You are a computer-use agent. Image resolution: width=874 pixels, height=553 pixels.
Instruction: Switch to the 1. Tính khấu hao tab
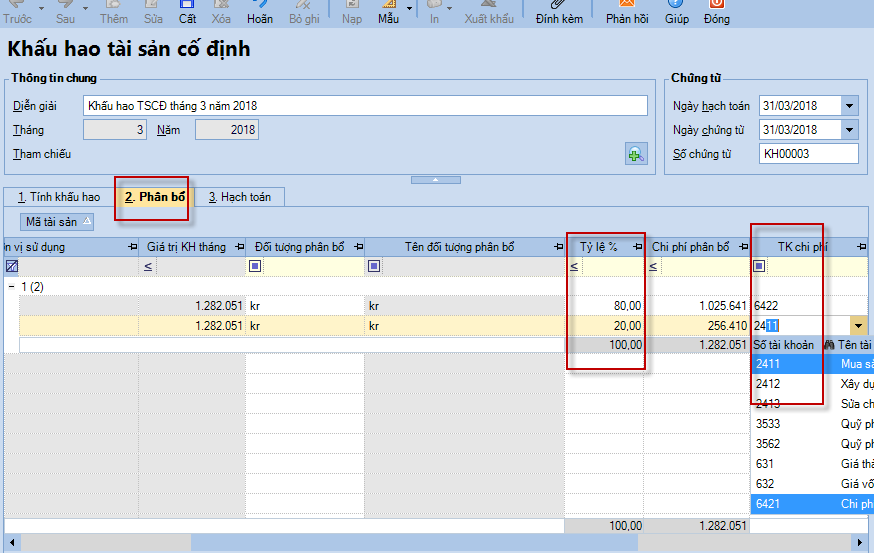59,197
